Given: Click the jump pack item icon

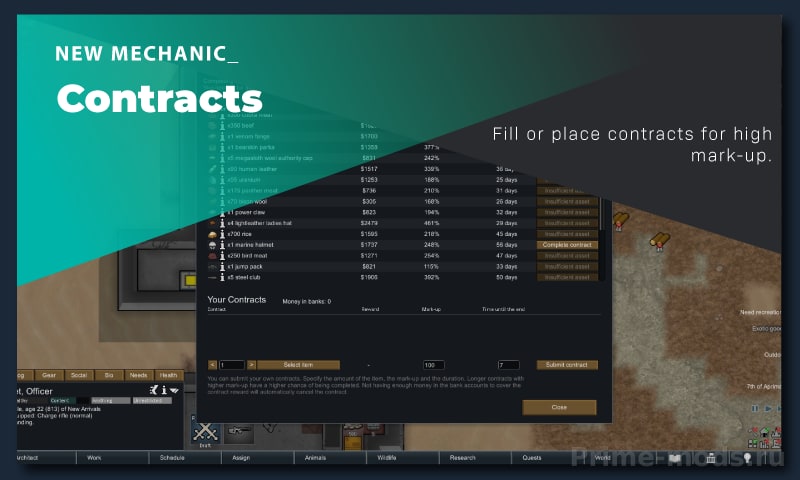Looking at the screenshot, I should pyautogui.click(x=212, y=267).
